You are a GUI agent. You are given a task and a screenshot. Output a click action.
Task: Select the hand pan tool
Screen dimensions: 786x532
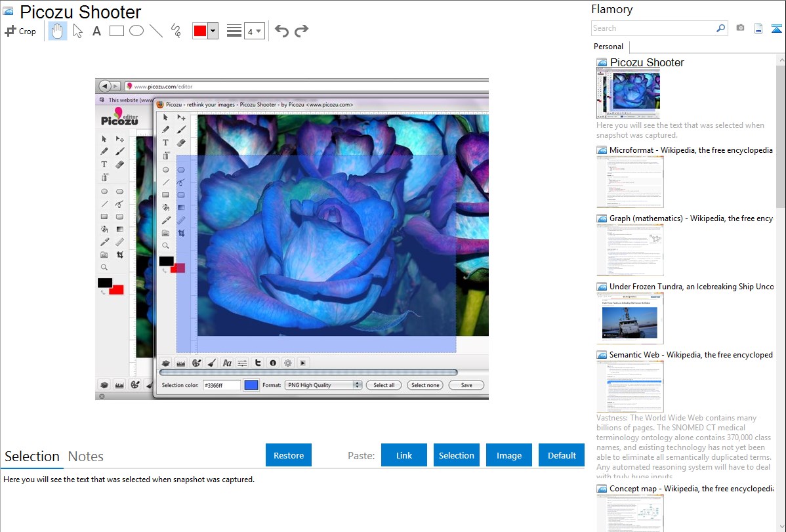click(x=57, y=31)
